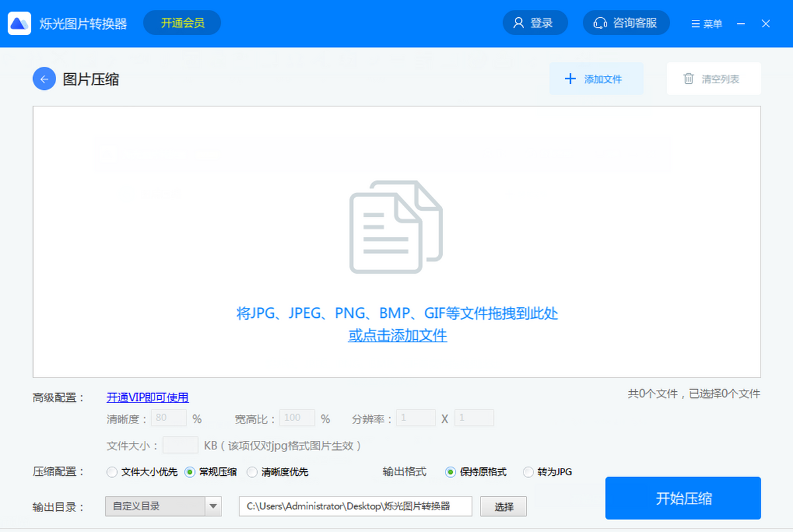Click the trash icon beside 清空列表
Screen dimensions: 793x532
[689, 78]
